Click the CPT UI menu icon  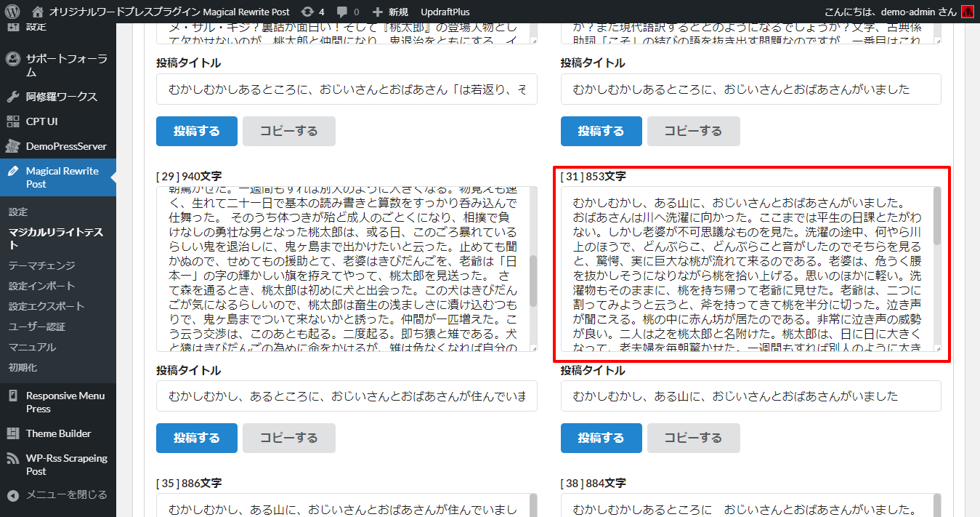(x=13, y=121)
